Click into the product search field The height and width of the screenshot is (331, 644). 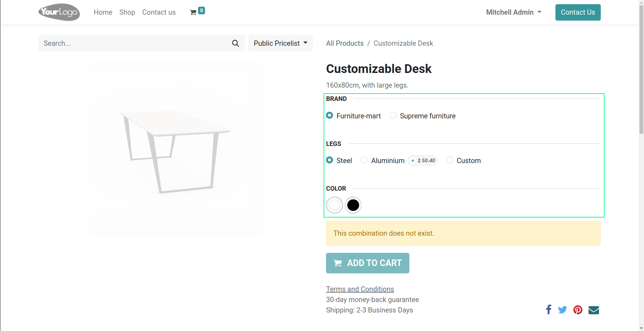click(134, 43)
